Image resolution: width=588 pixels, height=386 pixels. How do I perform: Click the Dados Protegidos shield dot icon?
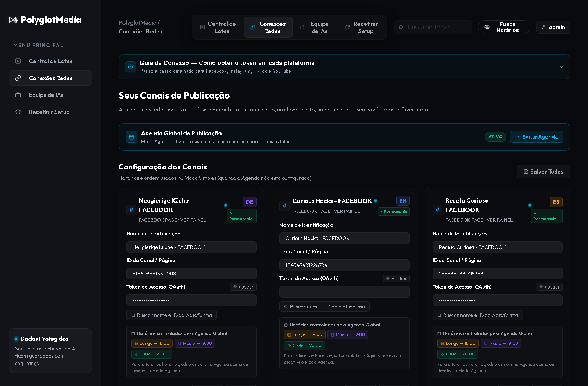pyautogui.click(x=16, y=339)
